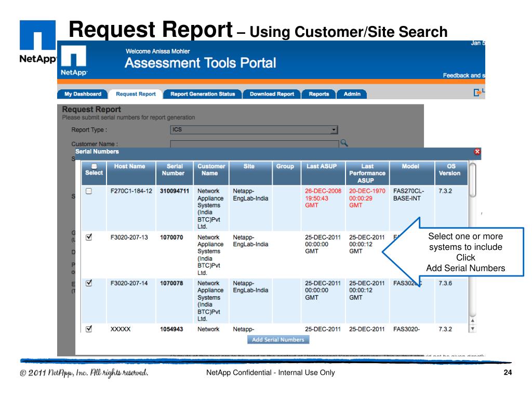532x399 pixels.
Task: Click the customer name search magnifier icon
Action: click(344, 143)
